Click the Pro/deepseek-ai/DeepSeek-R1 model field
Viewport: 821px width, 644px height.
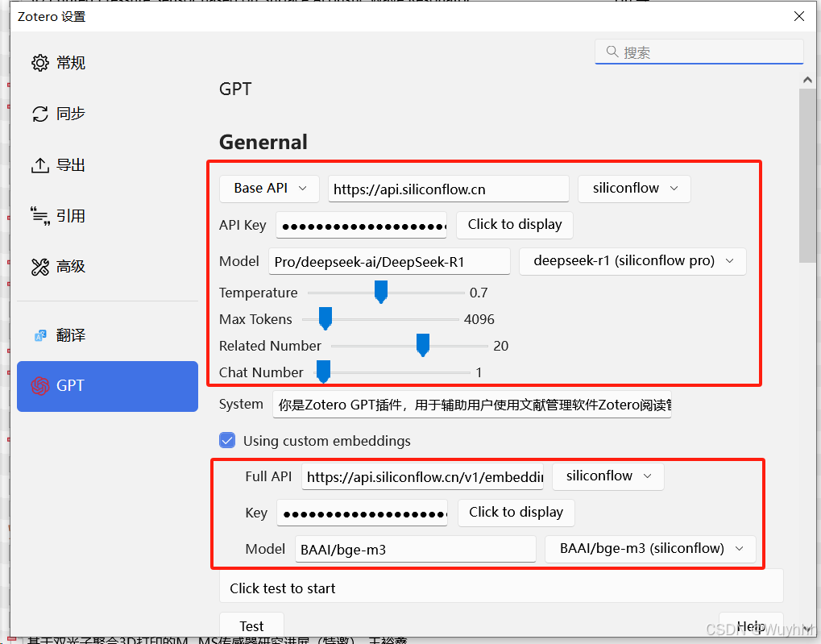coord(389,261)
